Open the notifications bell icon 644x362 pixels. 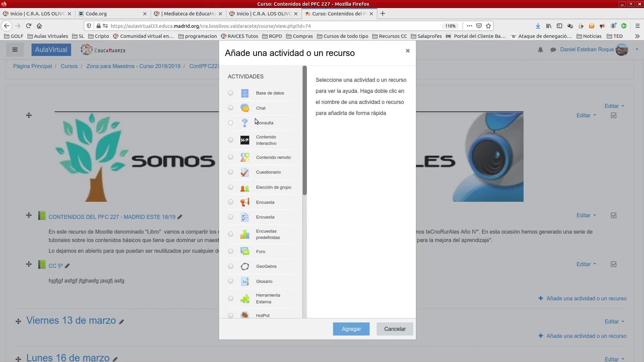click(x=540, y=50)
